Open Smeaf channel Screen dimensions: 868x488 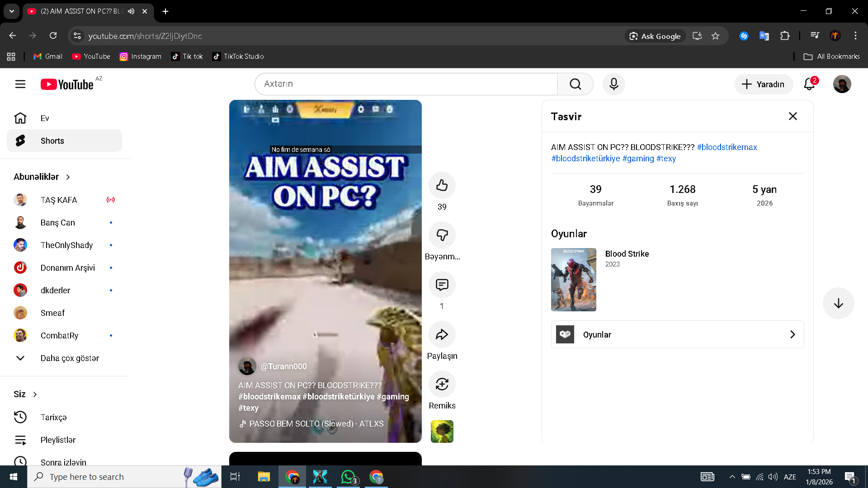click(x=64, y=313)
